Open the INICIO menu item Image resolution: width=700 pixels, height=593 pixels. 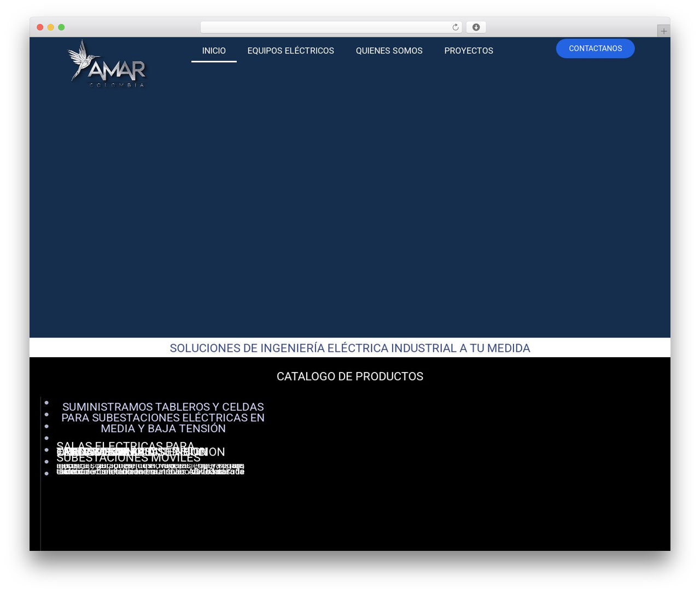point(214,51)
